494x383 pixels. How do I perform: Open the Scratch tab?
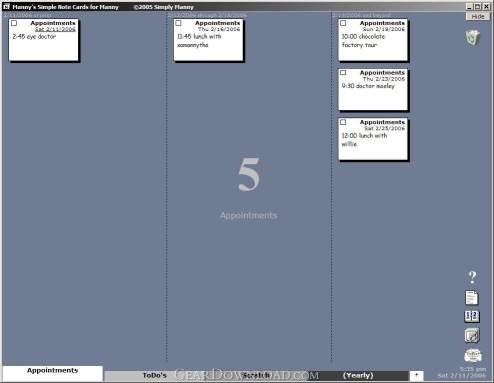point(256,376)
